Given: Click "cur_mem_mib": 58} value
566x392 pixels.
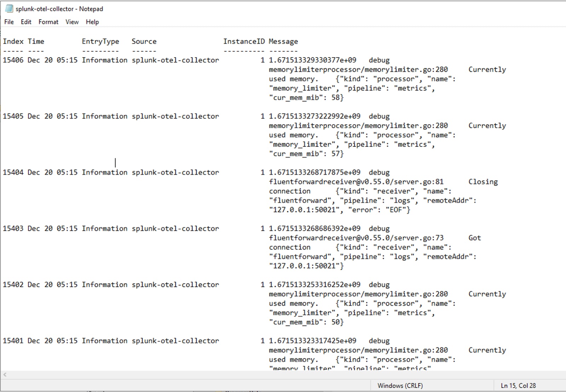Looking at the screenshot, I should [306, 98].
